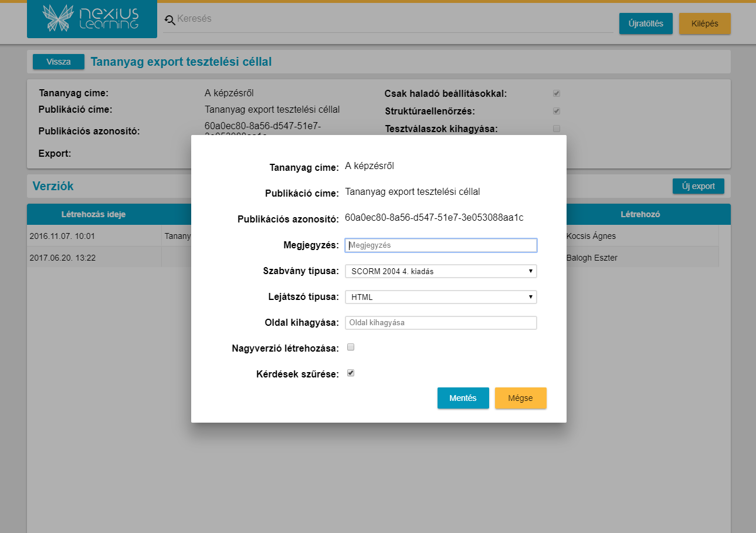Expand the Lejátszó típusa dropdown
The height and width of the screenshot is (533, 756).
click(440, 297)
